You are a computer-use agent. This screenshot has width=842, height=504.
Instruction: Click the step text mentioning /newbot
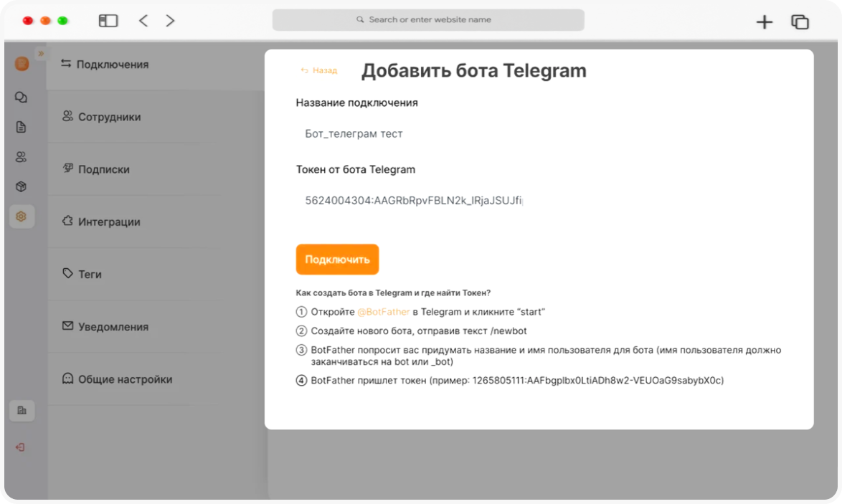coord(419,331)
